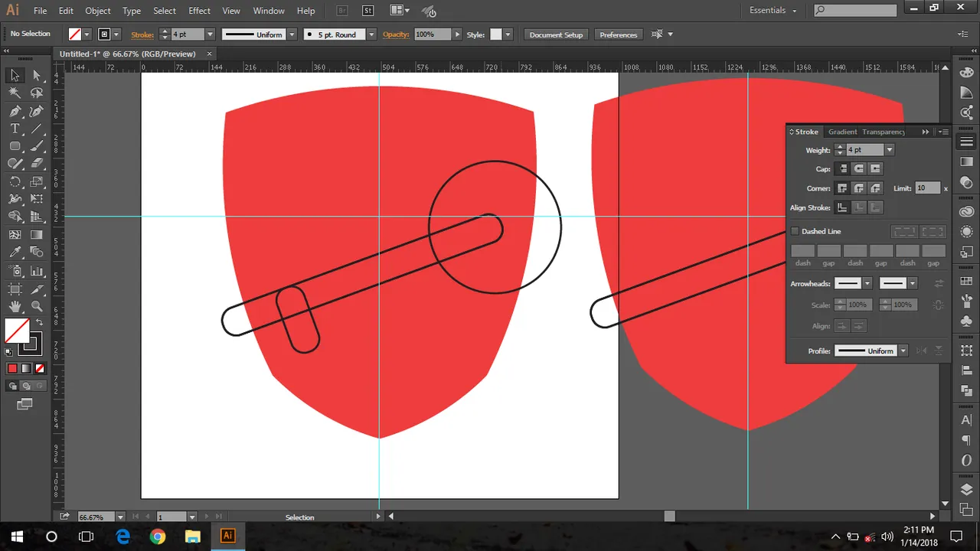Set color mode to None
Image resolution: width=980 pixels, height=551 pixels.
click(41, 368)
